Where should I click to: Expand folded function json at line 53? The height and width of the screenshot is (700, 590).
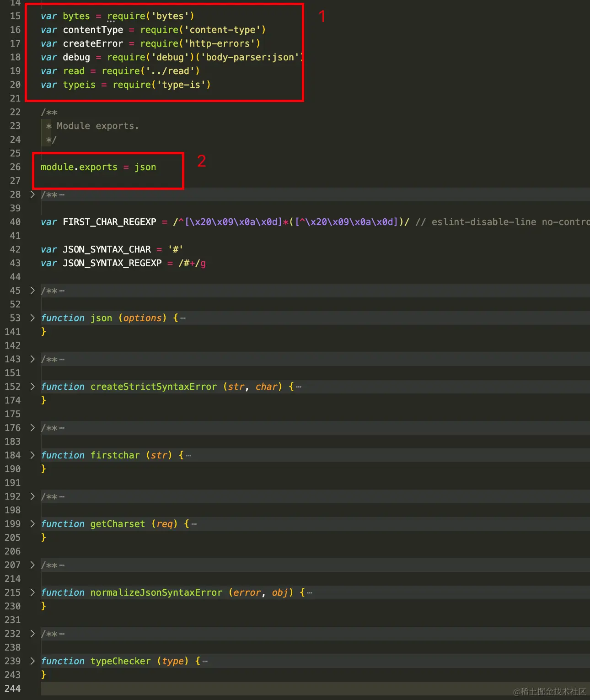[32, 318]
